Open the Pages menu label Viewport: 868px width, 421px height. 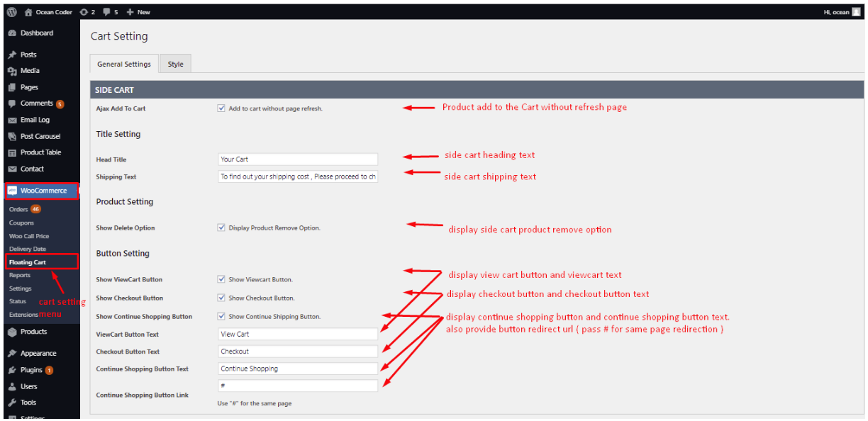pyautogui.click(x=30, y=87)
